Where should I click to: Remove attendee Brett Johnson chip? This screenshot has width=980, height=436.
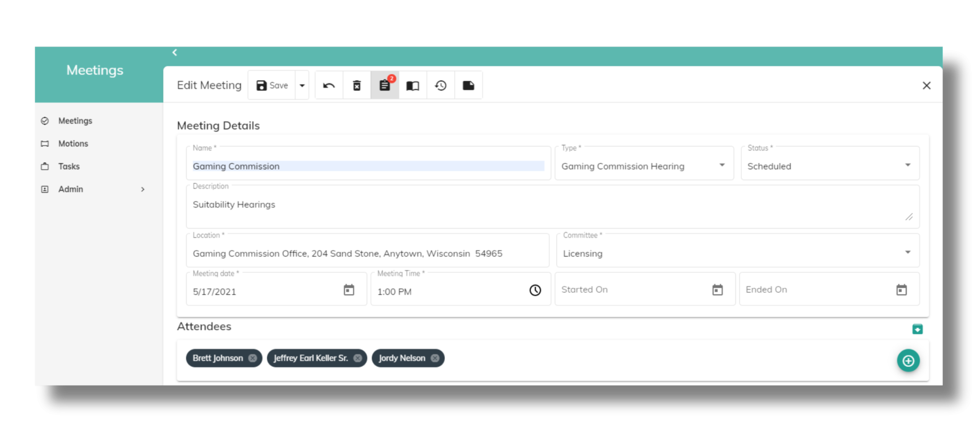253,358
